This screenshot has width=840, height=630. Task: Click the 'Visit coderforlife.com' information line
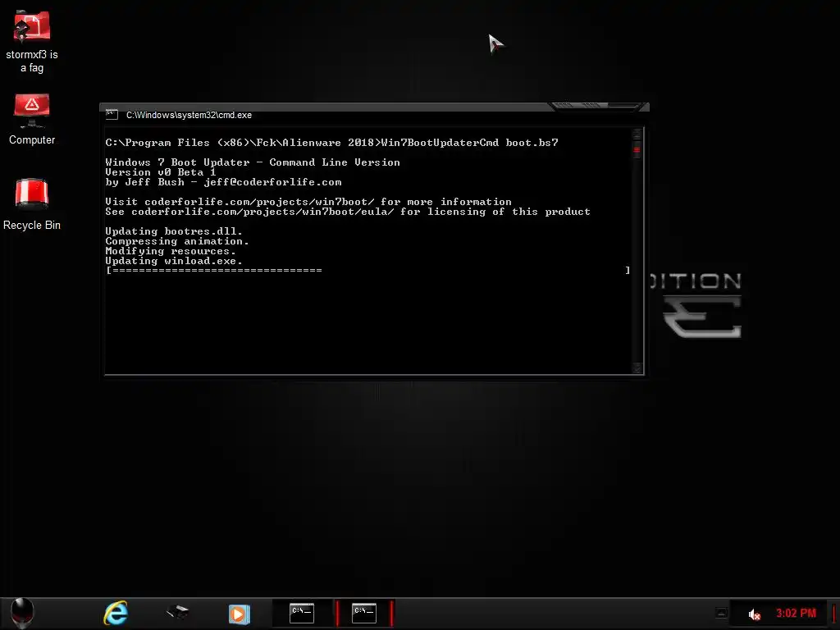point(308,202)
